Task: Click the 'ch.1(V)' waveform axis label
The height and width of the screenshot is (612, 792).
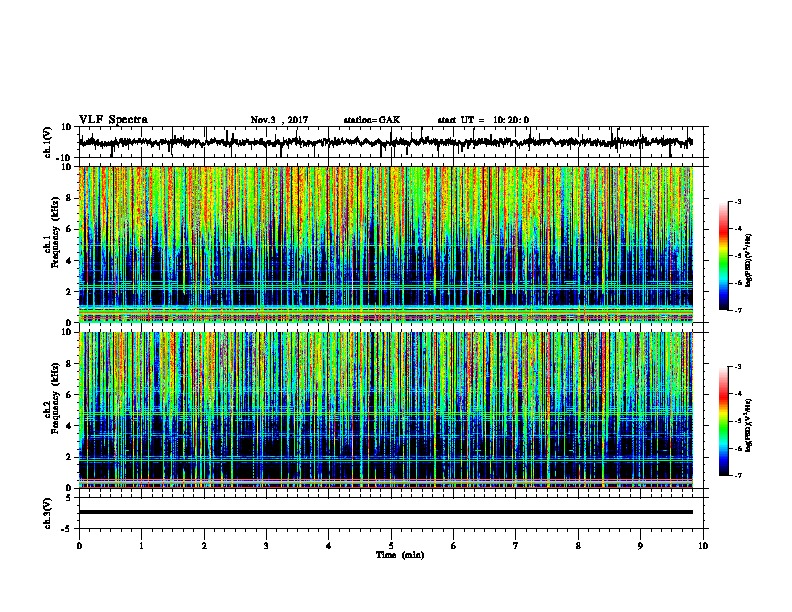Action: click(x=48, y=142)
